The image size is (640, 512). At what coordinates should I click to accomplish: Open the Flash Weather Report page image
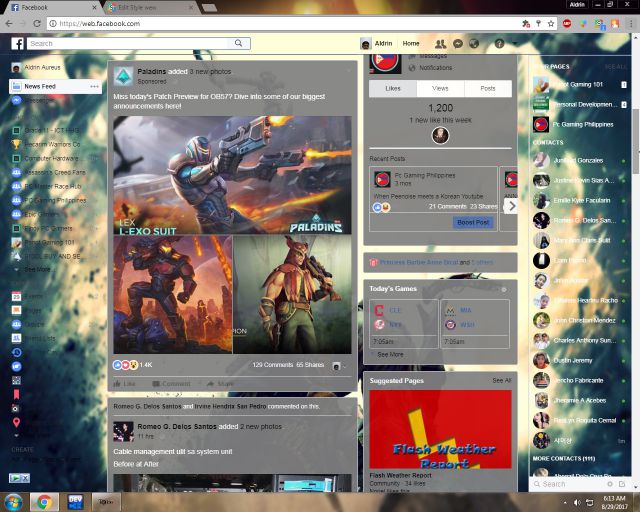[x=440, y=429]
